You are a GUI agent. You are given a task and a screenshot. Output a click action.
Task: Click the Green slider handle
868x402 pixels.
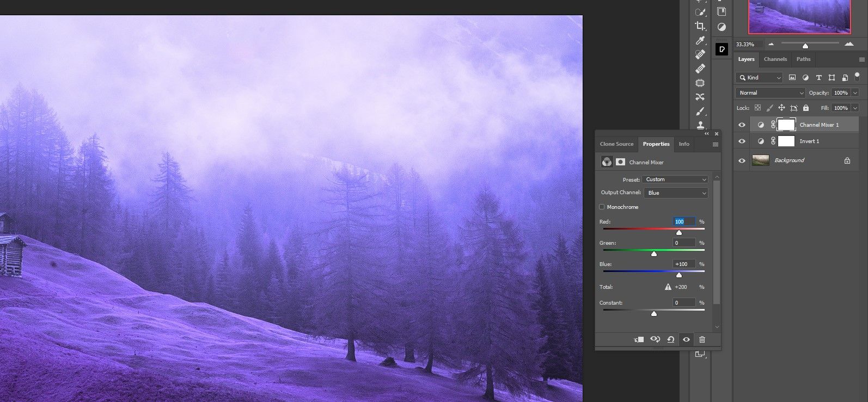(654, 253)
